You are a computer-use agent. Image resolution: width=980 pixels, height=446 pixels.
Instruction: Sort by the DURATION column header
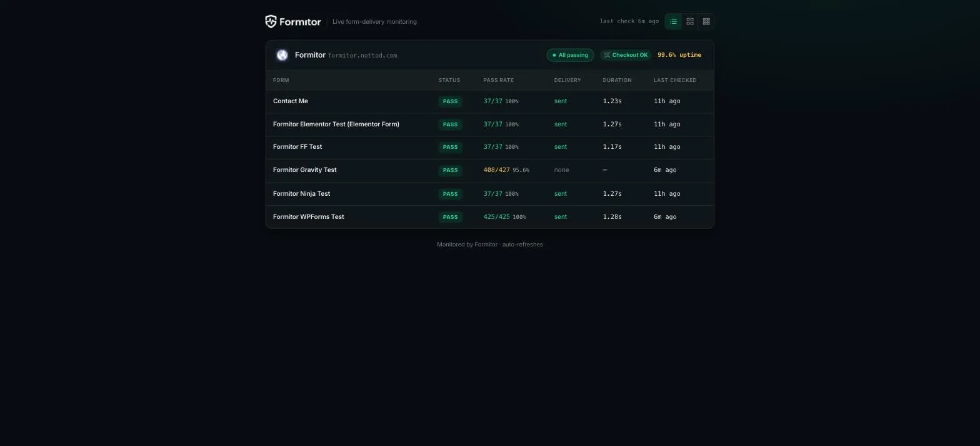pos(617,80)
